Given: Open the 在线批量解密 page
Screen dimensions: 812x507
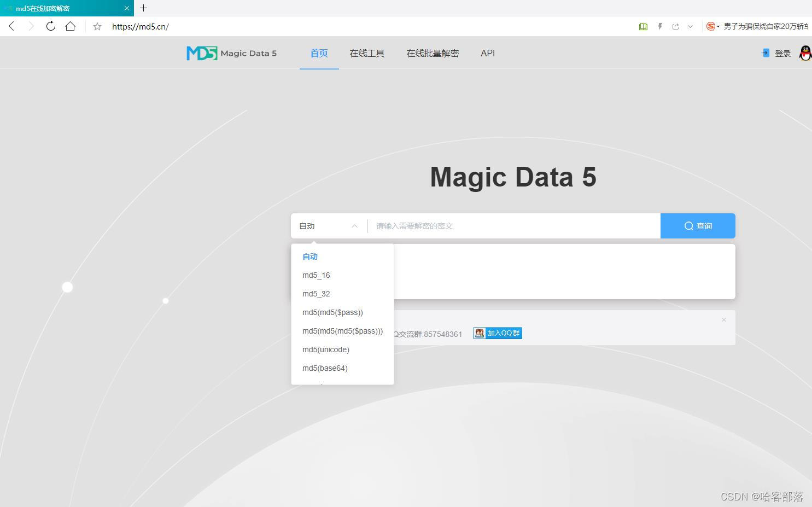Looking at the screenshot, I should [x=433, y=53].
